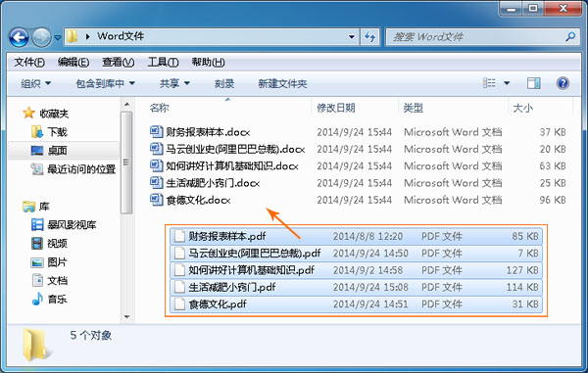Select 最近访问的位置 in navigation pane
The width and height of the screenshot is (588, 373).
tap(81, 169)
